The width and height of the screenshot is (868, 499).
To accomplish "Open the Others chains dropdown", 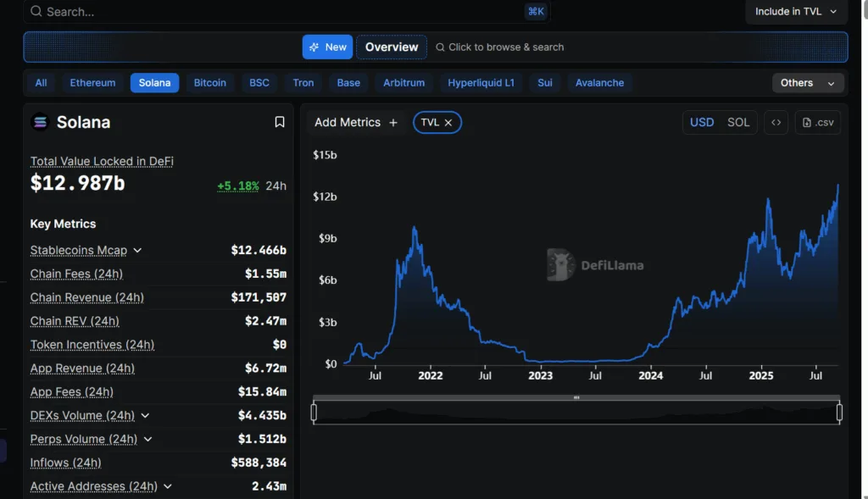I will point(808,83).
